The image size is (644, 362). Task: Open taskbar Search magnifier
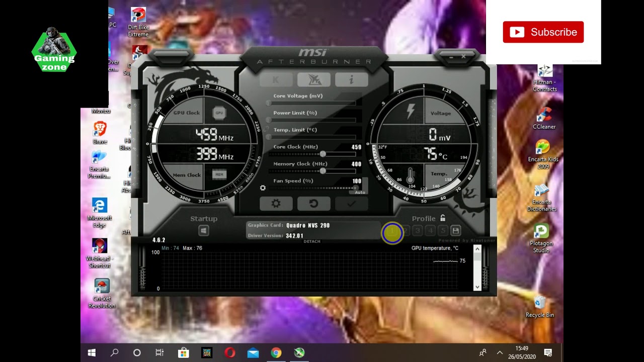click(x=114, y=352)
